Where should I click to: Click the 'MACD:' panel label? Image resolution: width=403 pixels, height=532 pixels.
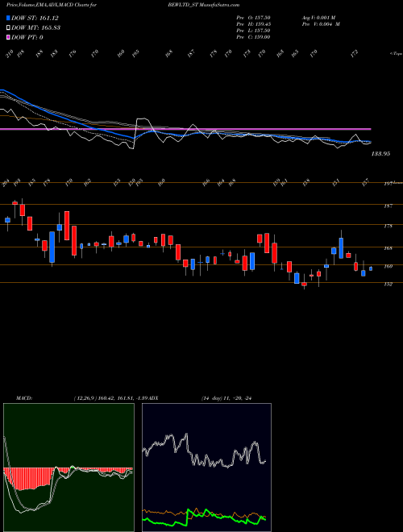[23, 398]
